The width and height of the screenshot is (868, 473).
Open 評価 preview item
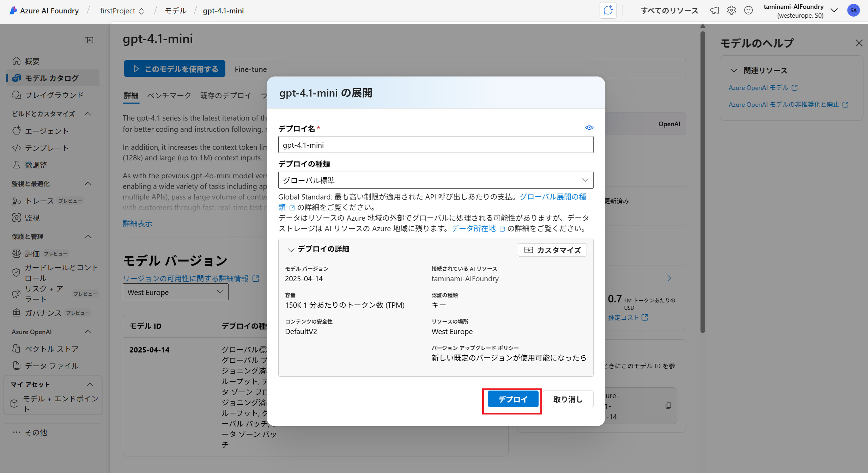pos(53,254)
